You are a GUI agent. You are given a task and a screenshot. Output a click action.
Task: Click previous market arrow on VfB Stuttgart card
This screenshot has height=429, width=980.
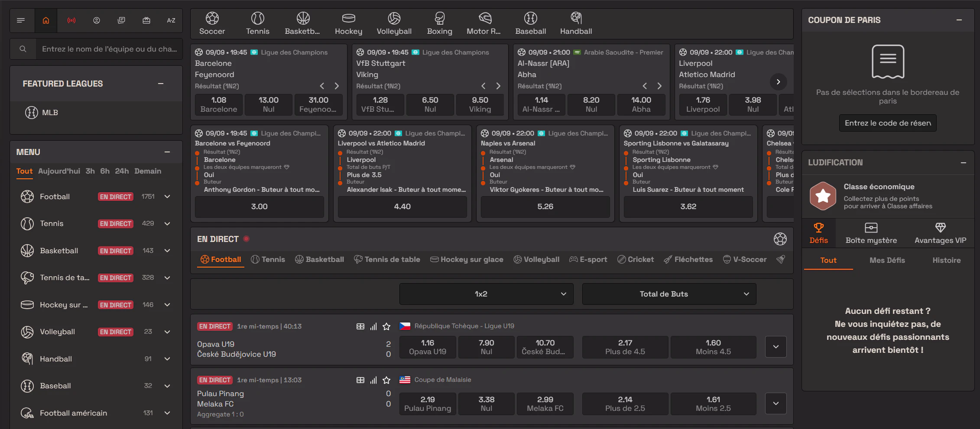(484, 86)
